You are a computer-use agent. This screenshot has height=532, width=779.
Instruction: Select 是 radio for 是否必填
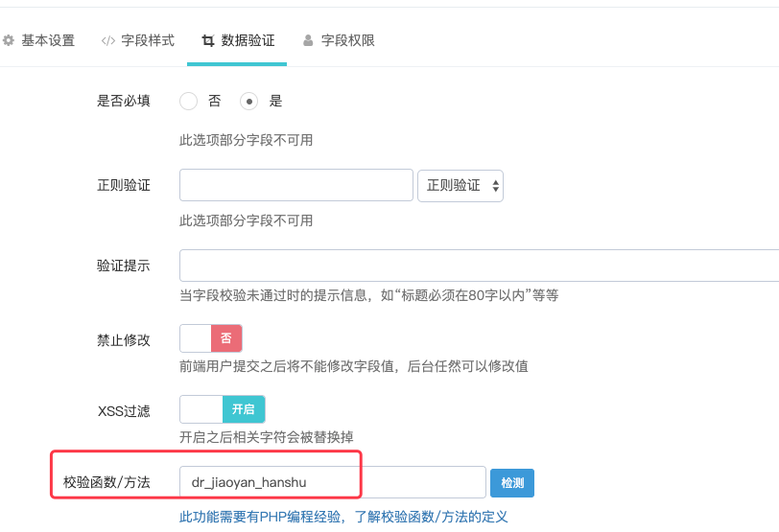[248, 102]
